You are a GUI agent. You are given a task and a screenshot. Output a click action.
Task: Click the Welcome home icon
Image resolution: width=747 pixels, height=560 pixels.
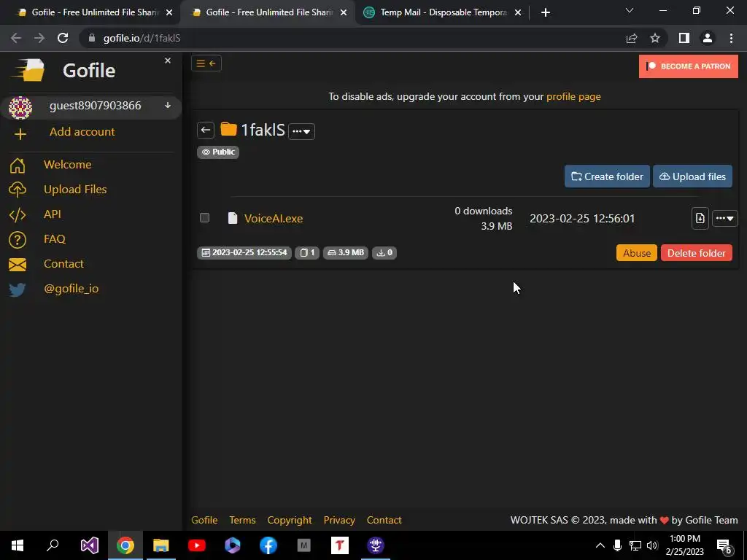(x=18, y=165)
